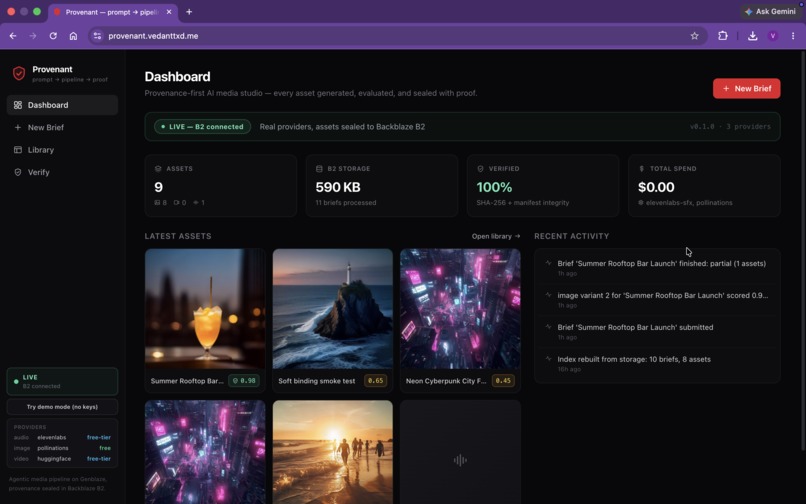Select activity Index rebuilt from storage
806x504 pixels.
[x=657, y=364]
